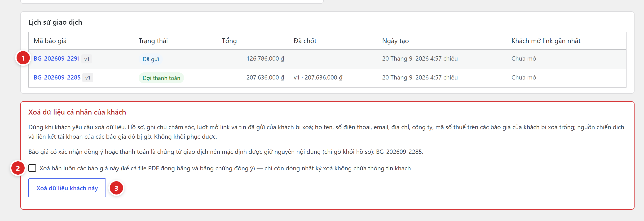644x221 pixels.
Task: Click the "Khách mở link gần nhất" header
Action: 546,41
